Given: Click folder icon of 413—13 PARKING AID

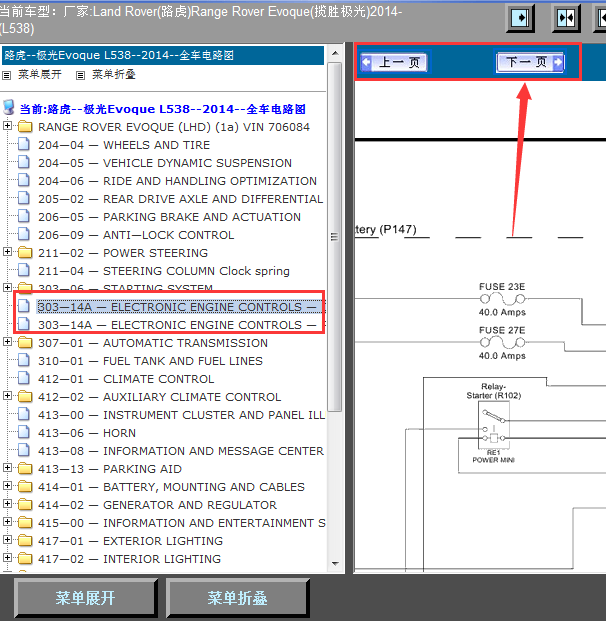Looking at the screenshot, I should tap(25, 469).
